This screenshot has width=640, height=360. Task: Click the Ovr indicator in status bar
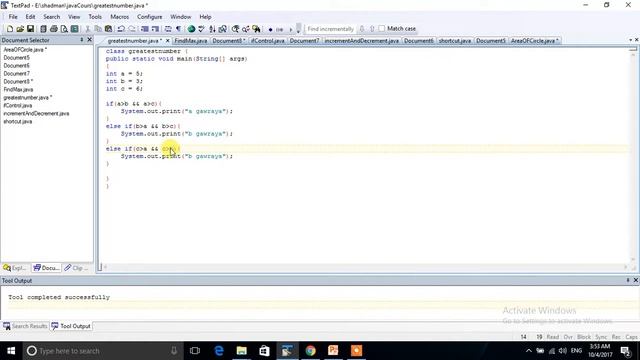(x=568, y=337)
